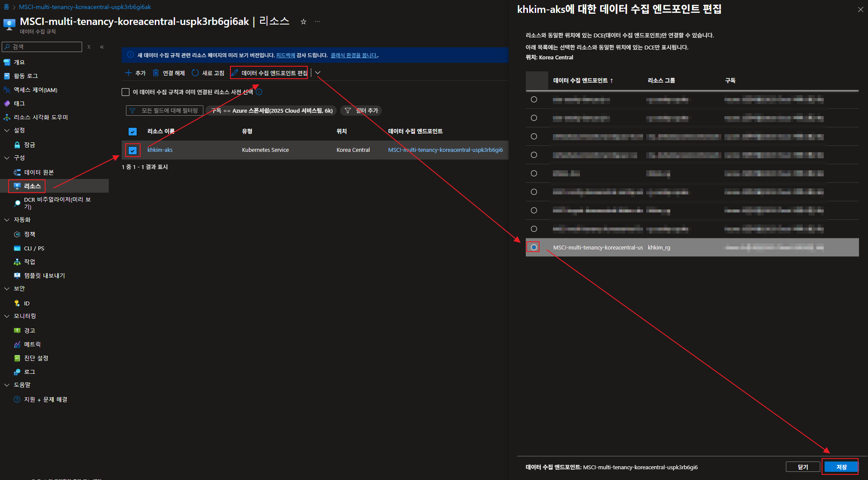868x480 pixels.
Task: Open the khkim-aks resource link
Action: tap(160, 150)
